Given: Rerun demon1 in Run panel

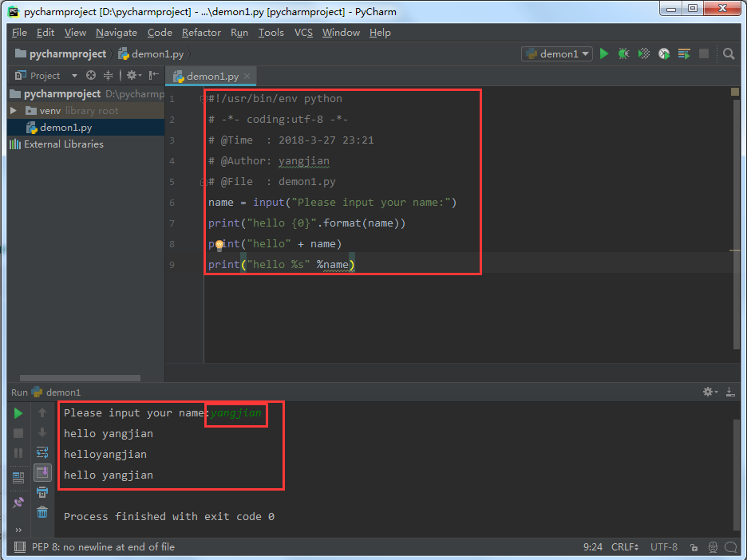Looking at the screenshot, I should pos(18,413).
